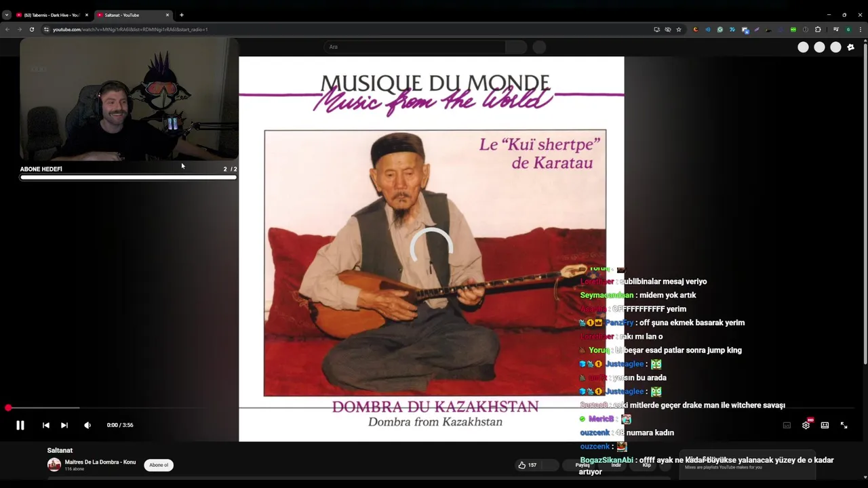Reload the current page
Viewport: 868px width, 488px height.
pyautogui.click(x=31, y=29)
